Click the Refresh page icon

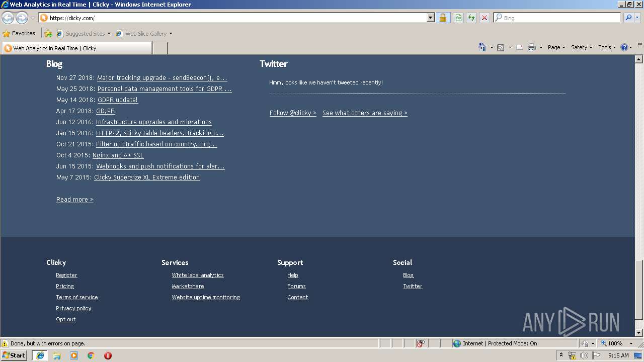pos(471,18)
